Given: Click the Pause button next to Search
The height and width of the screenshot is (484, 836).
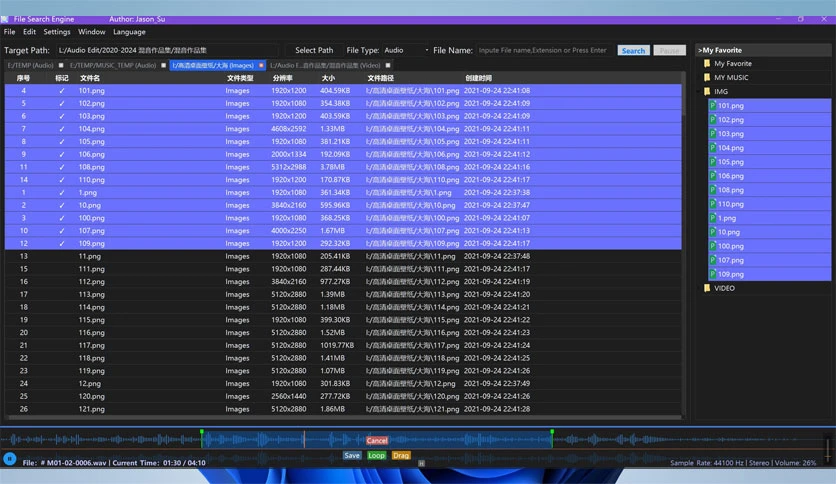Looking at the screenshot, I should click(x=669, y=51).
